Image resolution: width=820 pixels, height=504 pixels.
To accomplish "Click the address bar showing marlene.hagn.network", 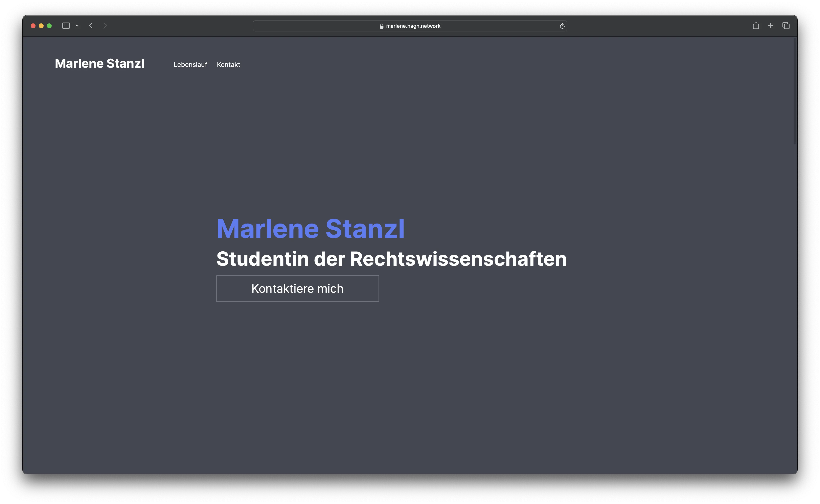I will [410, 26].
